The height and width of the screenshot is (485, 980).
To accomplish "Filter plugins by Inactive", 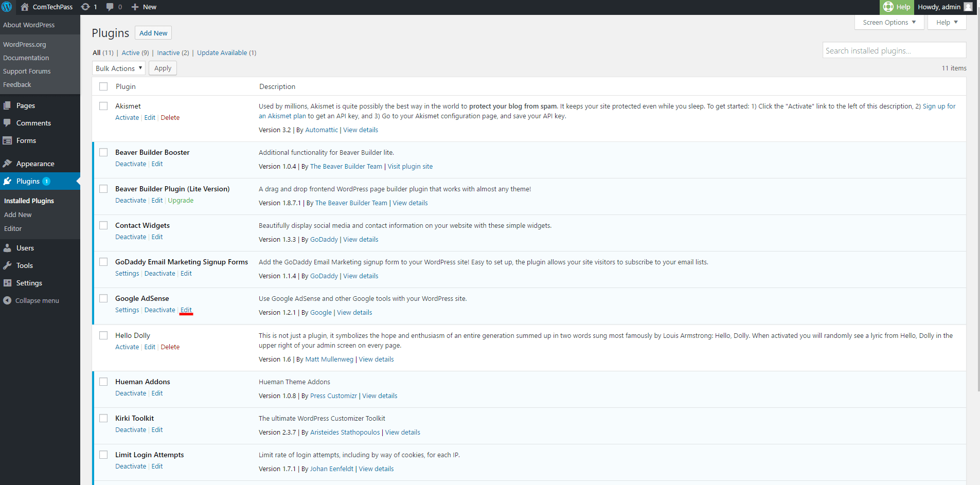I will [x=168, y=53].
